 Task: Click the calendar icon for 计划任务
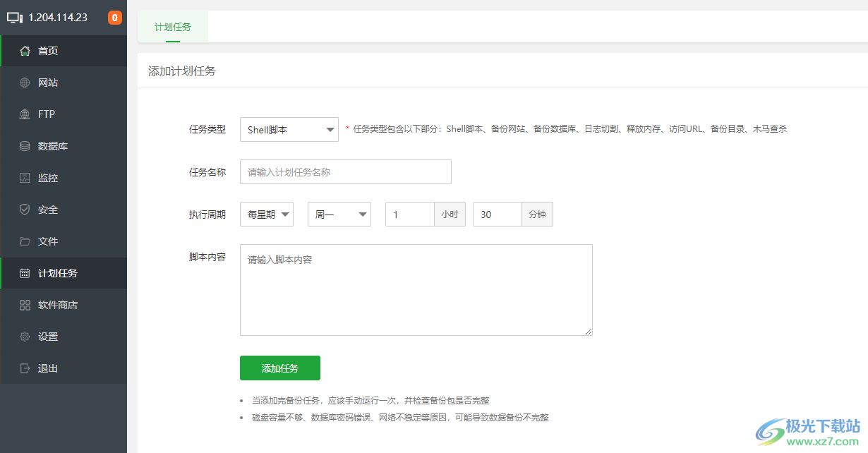click(x=25, y=273)
